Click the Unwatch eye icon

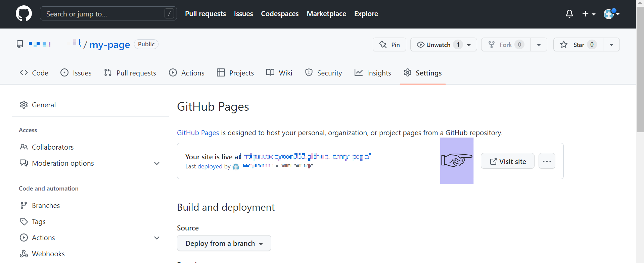[420, 45]
